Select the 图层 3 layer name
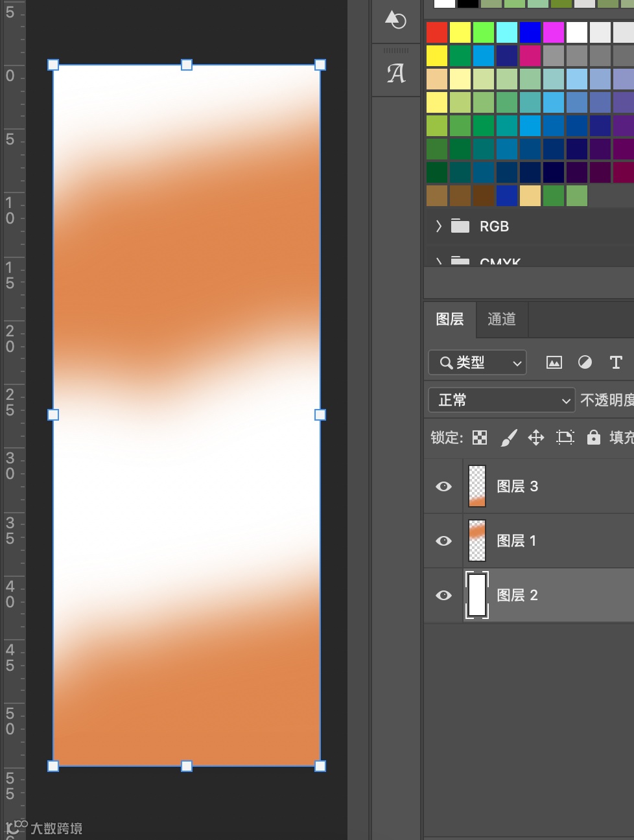634x840 pixels. (517, 487)
